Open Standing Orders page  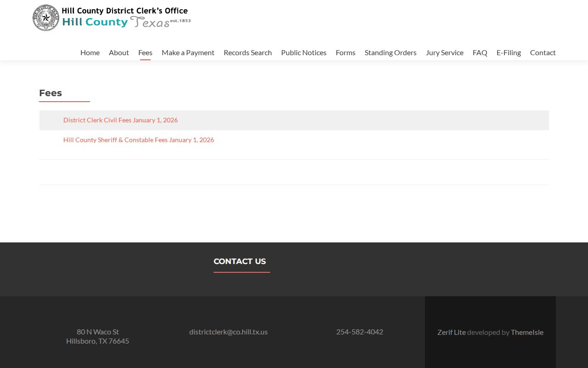click(390, 52)
